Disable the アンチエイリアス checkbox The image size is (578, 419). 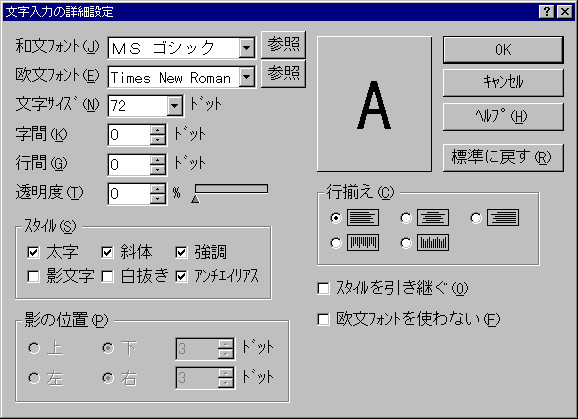(x=181, y=276)
